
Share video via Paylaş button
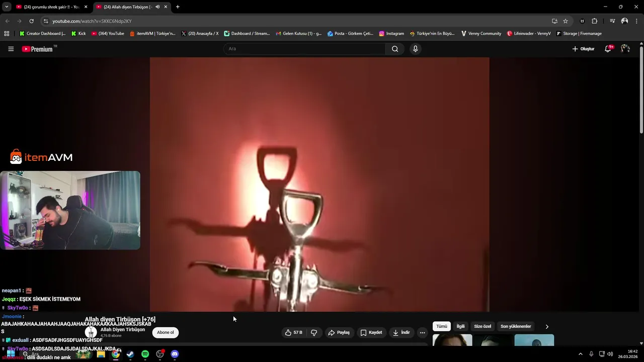[339, 332]
